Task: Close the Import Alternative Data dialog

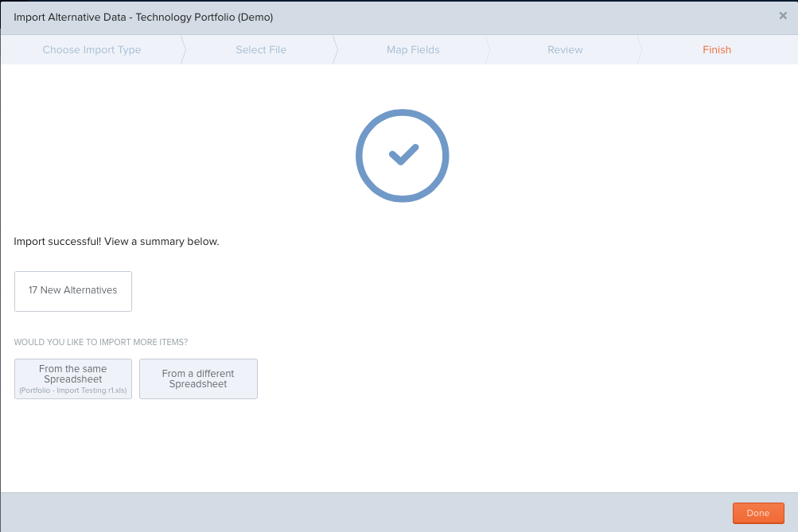Action: (x=783, y=16)
